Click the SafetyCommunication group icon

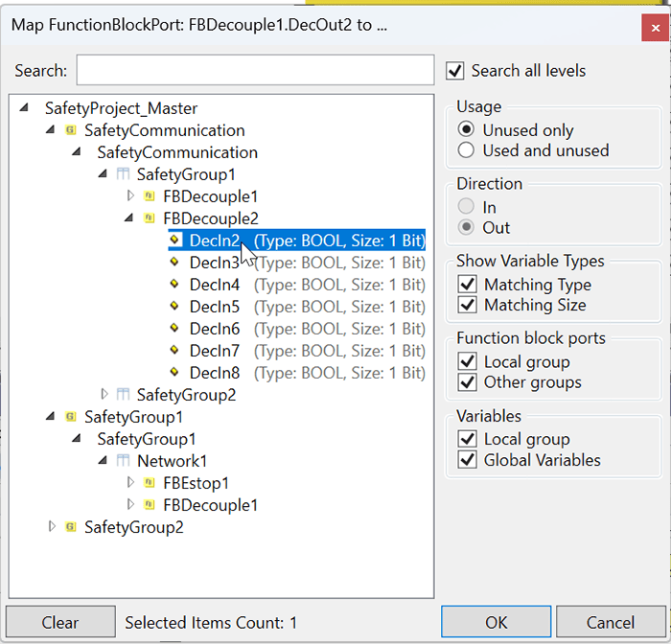pos(71,130)
